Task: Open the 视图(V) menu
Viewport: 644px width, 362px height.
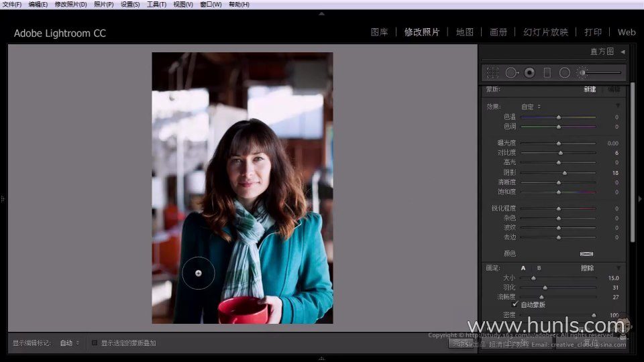Action: [182, 5]
